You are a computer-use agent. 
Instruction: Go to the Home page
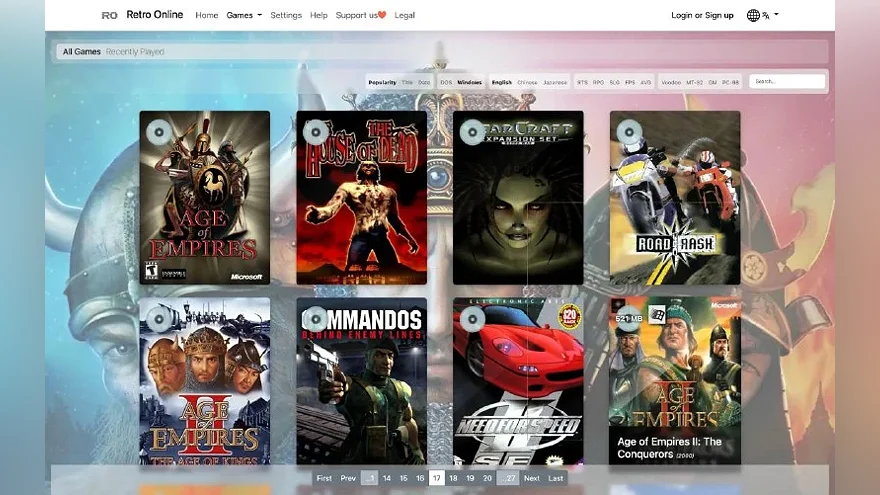207,15
